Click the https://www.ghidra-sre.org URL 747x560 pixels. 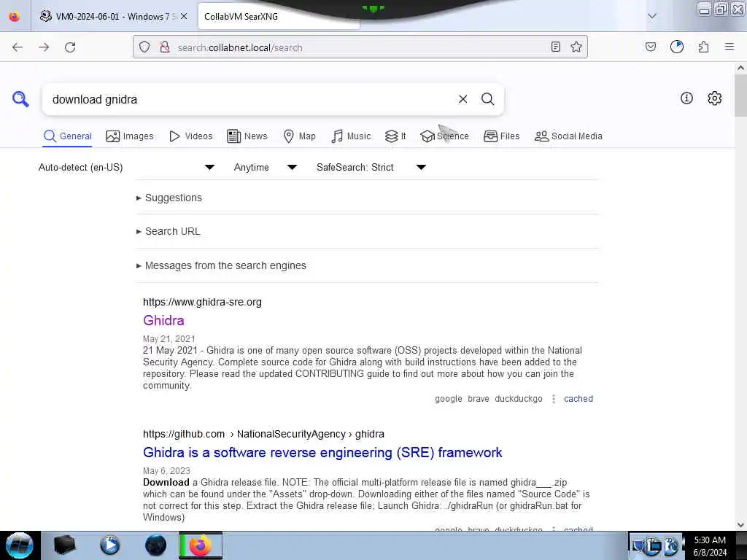pyautogui.click(x=202, y=302)
